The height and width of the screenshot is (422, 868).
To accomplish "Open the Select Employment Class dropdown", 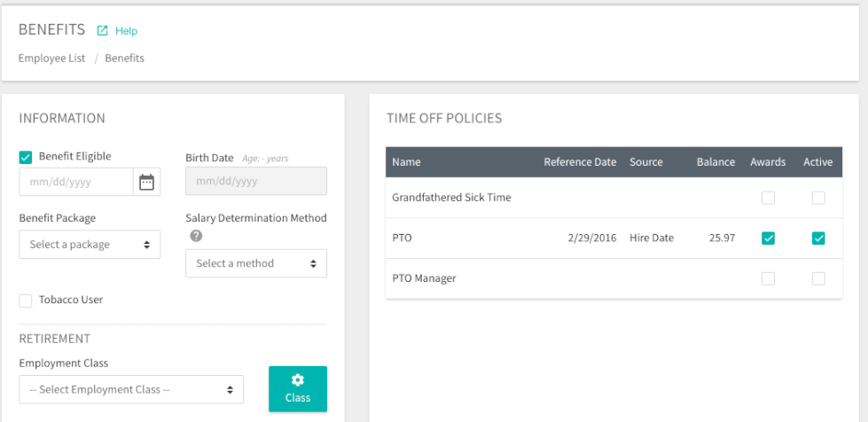I will 131,389.
